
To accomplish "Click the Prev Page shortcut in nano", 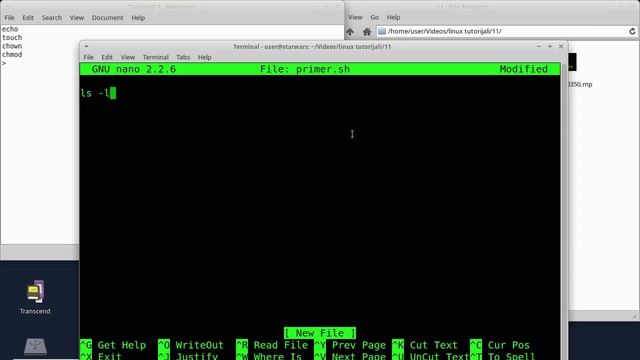I will pos(350,345).
